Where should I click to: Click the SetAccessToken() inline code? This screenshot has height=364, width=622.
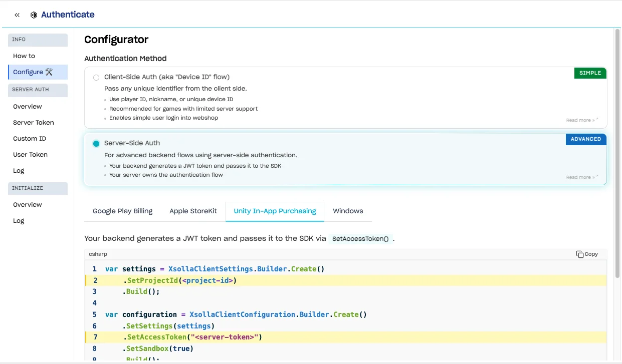point(360,239)
